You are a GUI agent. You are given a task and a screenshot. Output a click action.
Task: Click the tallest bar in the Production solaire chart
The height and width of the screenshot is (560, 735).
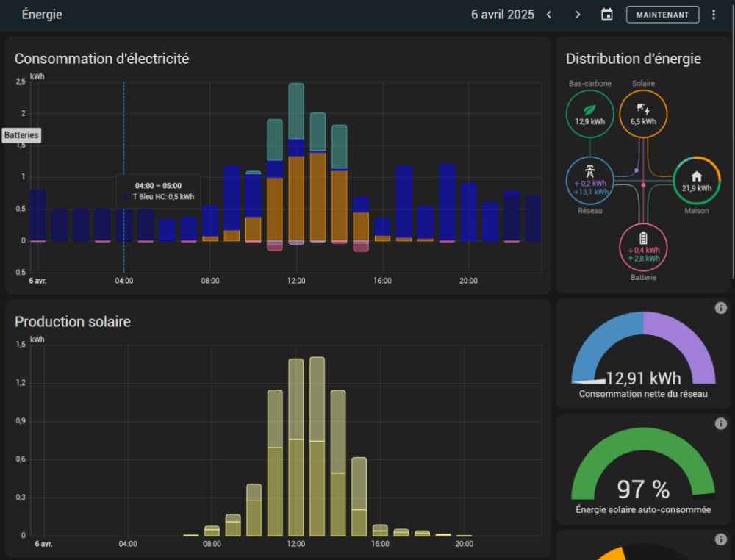tap(318, 446)
